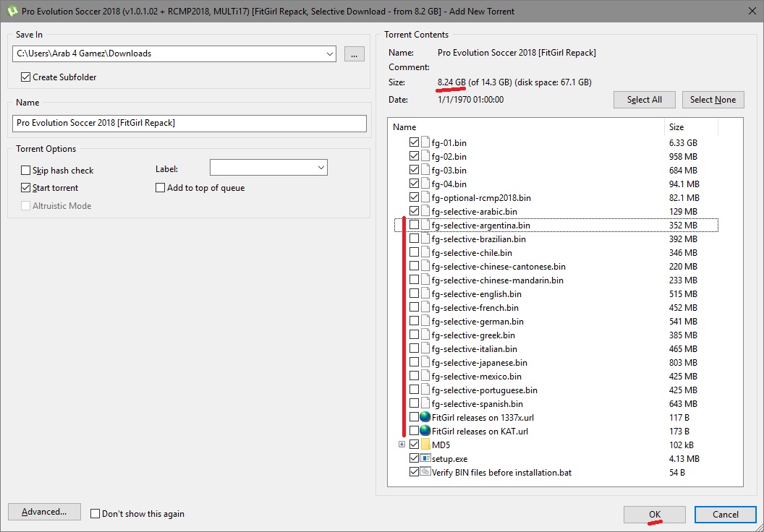This screenshot has height=532, width=764.
Task: Click the fg-selective-japanese.bin file icon
Action: [425, 362]
